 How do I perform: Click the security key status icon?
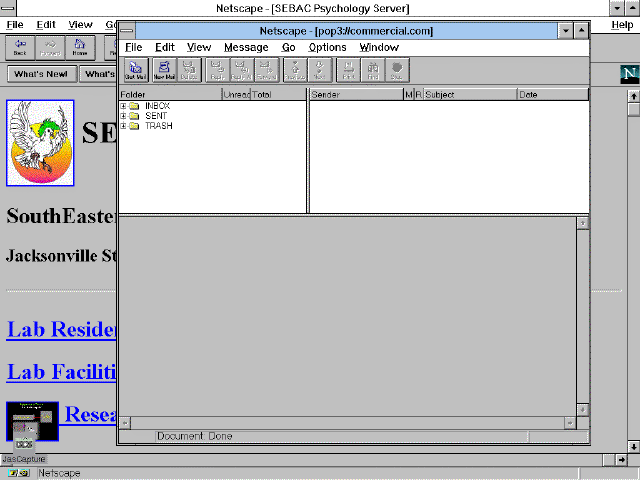click(18, 473)
